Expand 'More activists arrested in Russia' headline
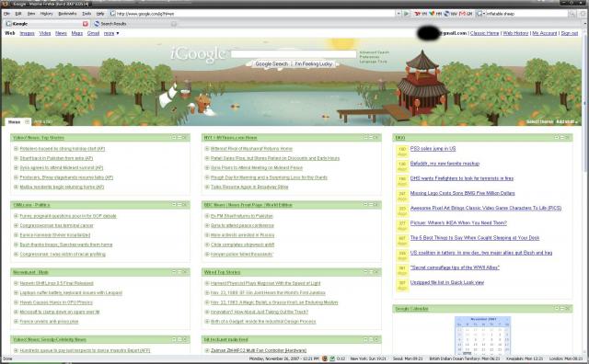 point(206,235)
